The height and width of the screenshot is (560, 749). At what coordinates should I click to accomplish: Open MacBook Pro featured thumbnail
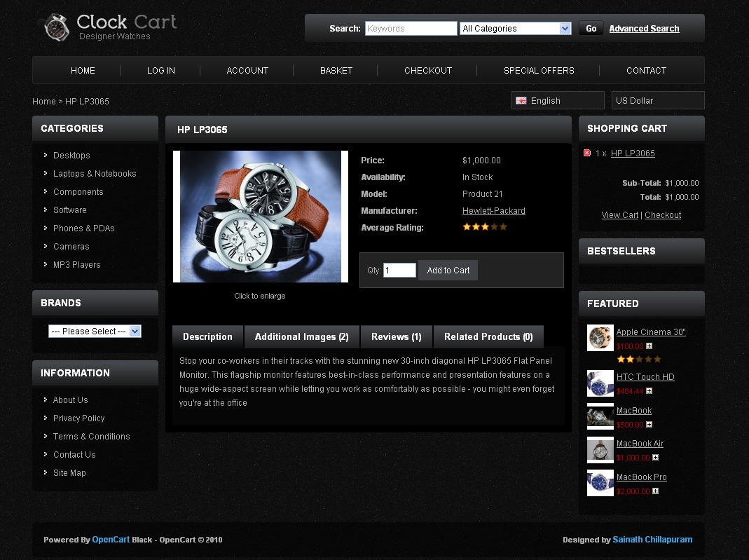click(x=600, y=483)
